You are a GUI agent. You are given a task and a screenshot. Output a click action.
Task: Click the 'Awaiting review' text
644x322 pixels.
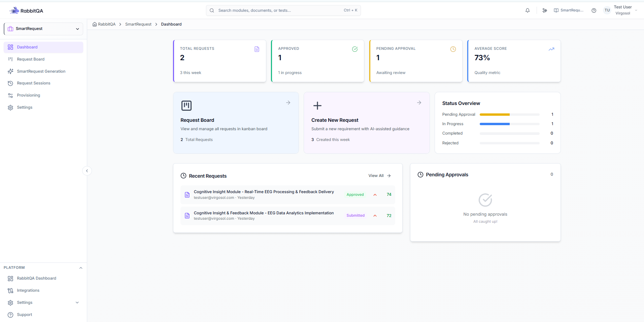(391, 73)
